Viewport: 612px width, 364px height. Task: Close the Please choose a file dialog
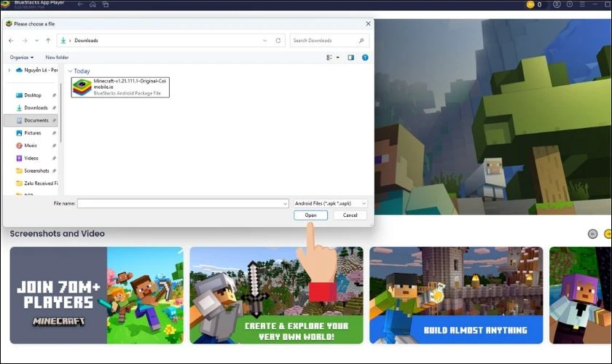point(368,24)
